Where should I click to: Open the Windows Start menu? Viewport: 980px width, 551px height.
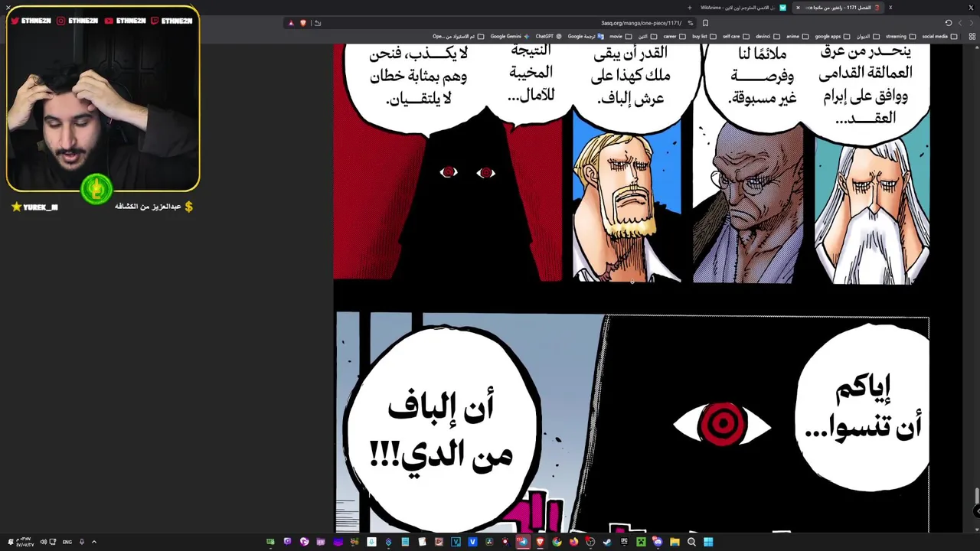click(708, 542)
